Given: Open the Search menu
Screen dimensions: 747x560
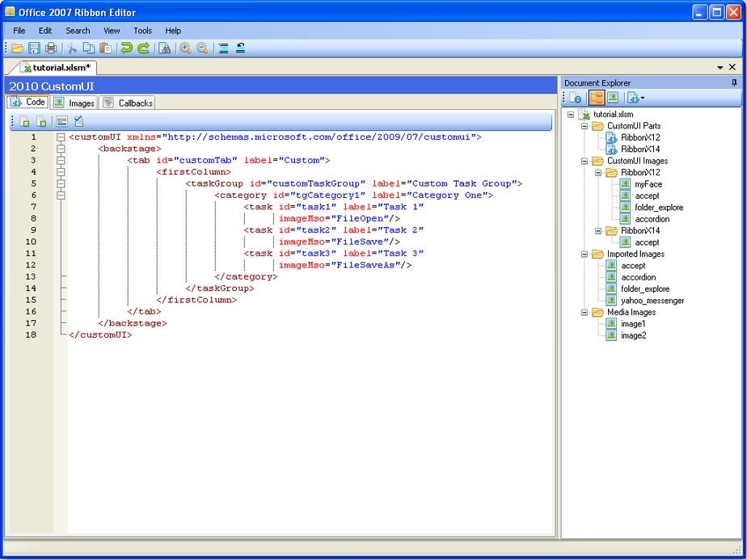Looking at the screenshot, I should click(78, 31).
